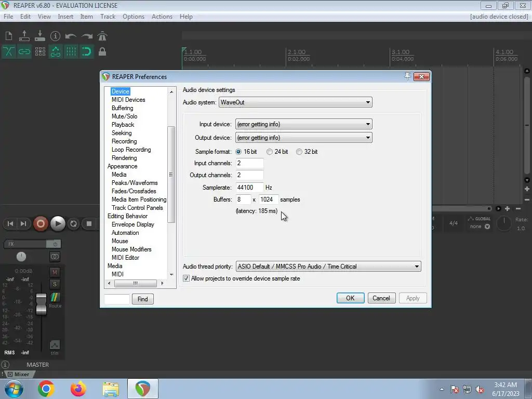Open the Options menu

click(134, 16)
